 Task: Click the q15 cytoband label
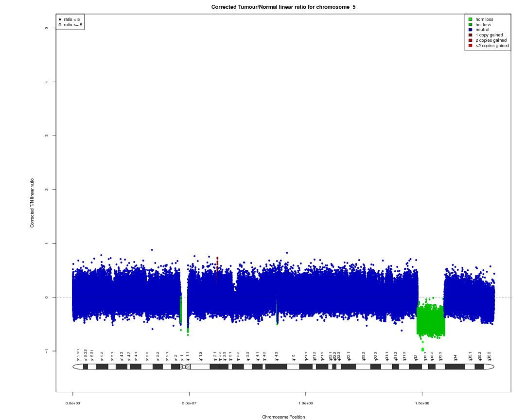[294, 357]
